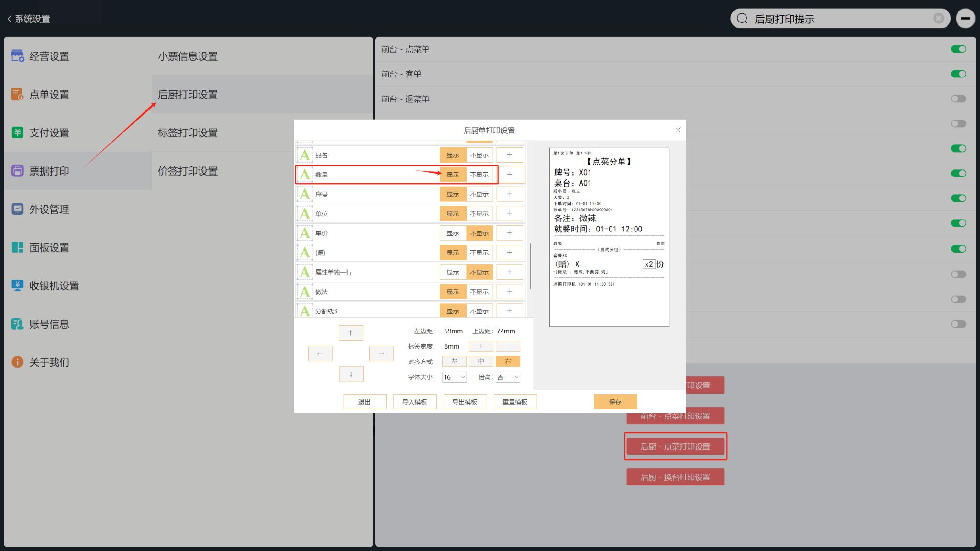The height and width of the screenshot is (551, 980).
Task: Open 收银机设置 sidebar icon
Action: point(18,286)
